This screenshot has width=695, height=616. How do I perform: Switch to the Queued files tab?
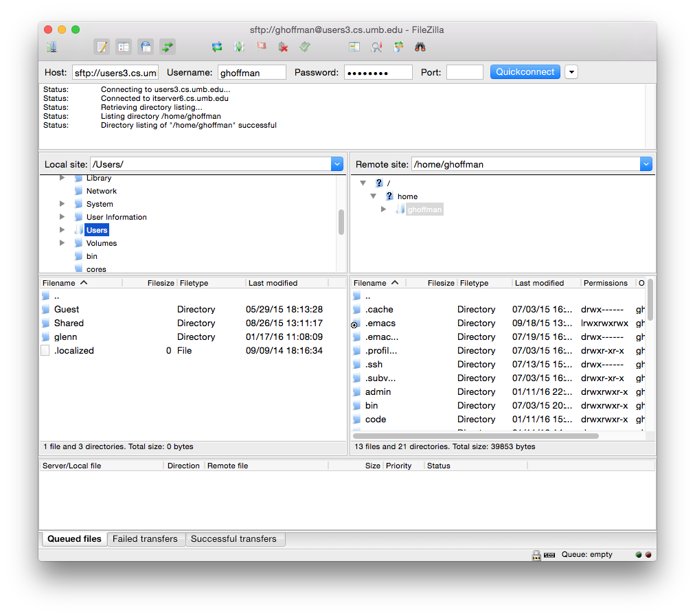click(74, 539)
